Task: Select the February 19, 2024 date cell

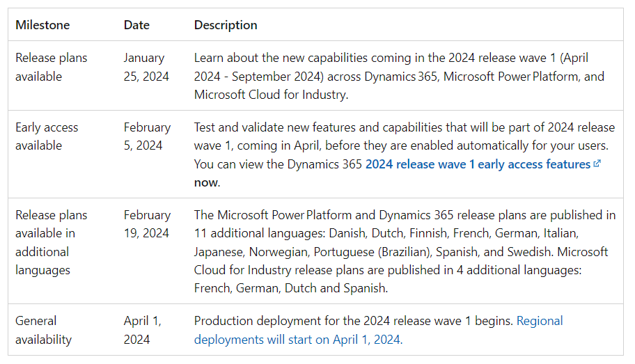Action: (147, 224)
